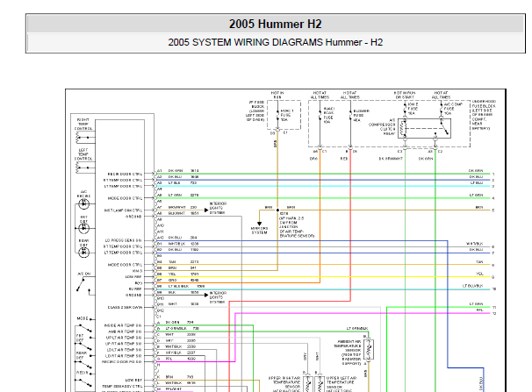Click the RED wire label under BLOWER FUSE
This screenshot has width=532, height=392.
[x=344, y=159]
